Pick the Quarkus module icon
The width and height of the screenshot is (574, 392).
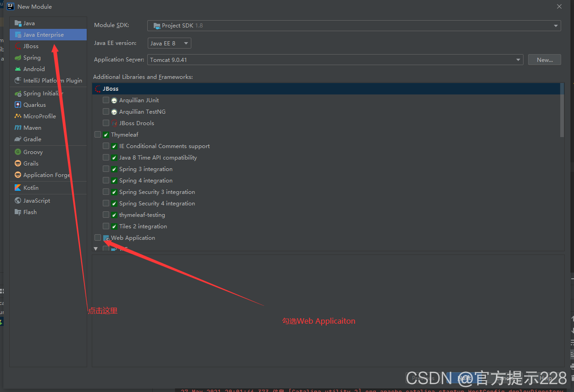coord(18,105)
